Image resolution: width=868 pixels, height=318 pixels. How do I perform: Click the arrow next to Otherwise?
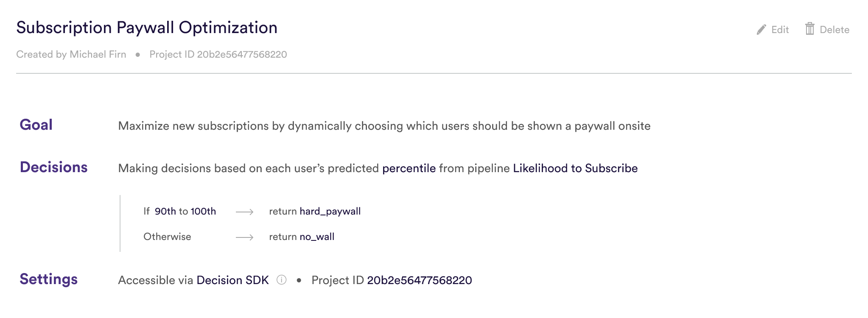[x=244, y=237]
